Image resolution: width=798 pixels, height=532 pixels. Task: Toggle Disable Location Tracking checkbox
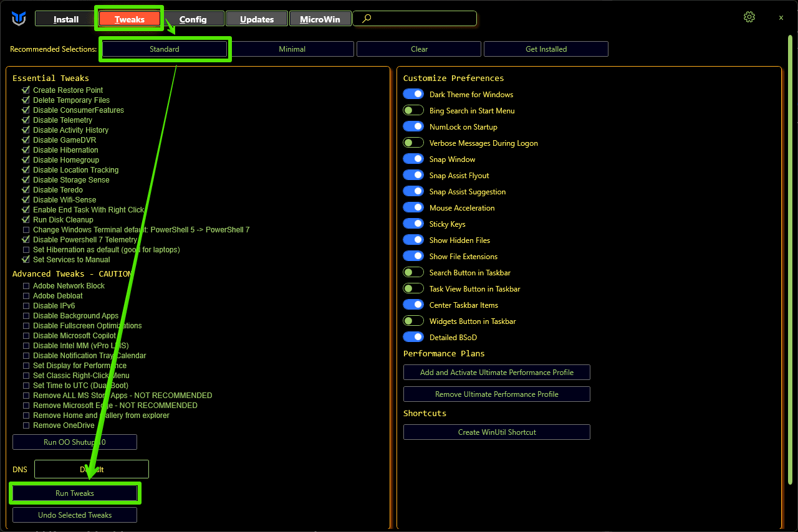(26, 170)
